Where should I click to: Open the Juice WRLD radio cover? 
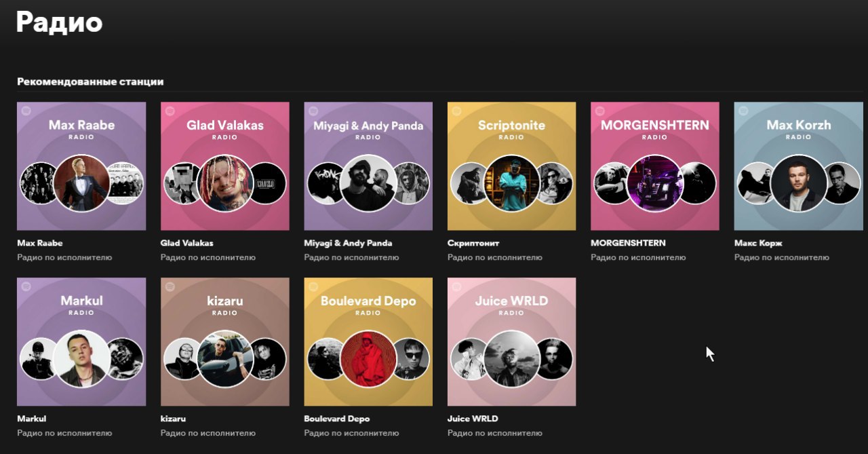point(512,342)
